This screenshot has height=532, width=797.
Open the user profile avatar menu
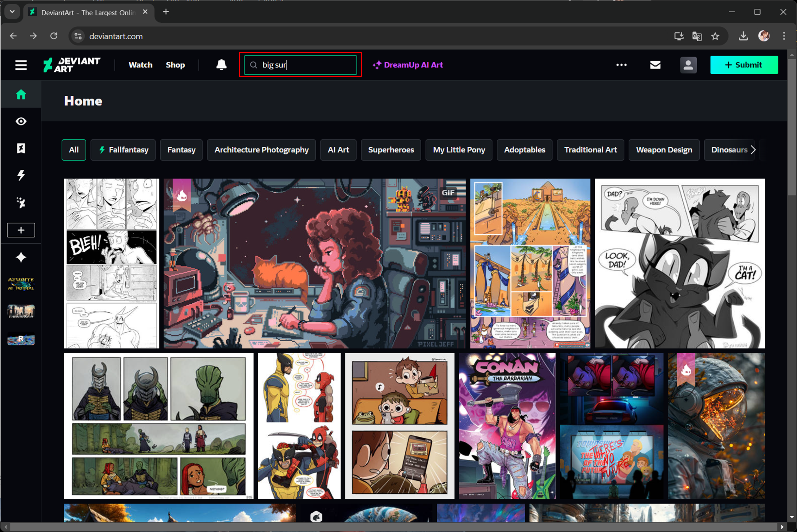point(688,65)
